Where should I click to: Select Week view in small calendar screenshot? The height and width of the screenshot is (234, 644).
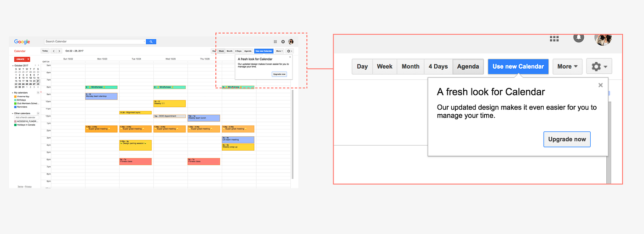(221, 51)
